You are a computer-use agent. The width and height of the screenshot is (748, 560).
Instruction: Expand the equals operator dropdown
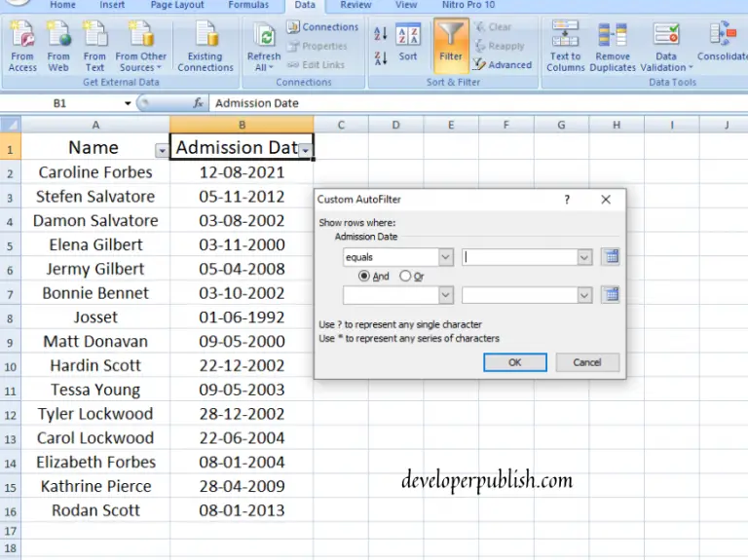coord(445,257)
